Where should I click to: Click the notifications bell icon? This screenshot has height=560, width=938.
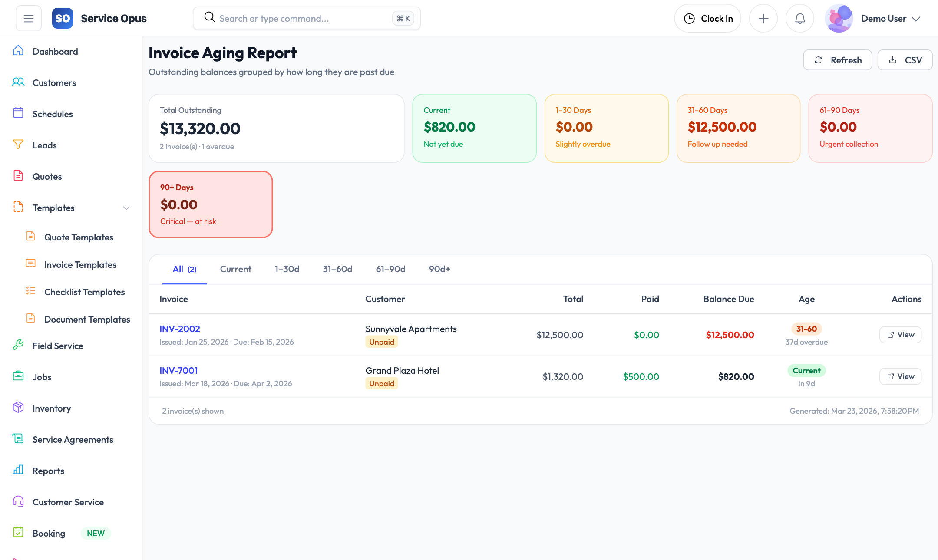click(x=799, y=18)
